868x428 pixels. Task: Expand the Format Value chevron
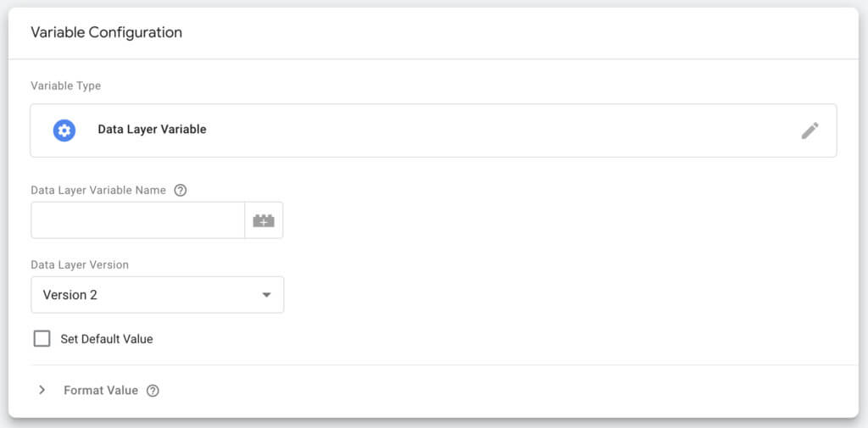tap(41, 391)
